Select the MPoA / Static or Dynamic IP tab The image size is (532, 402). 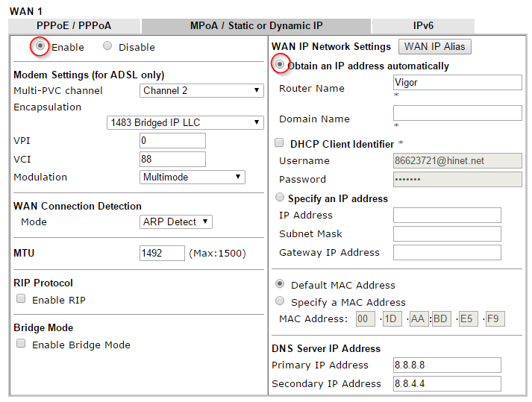pyautogui.click(x=256, y=25)
